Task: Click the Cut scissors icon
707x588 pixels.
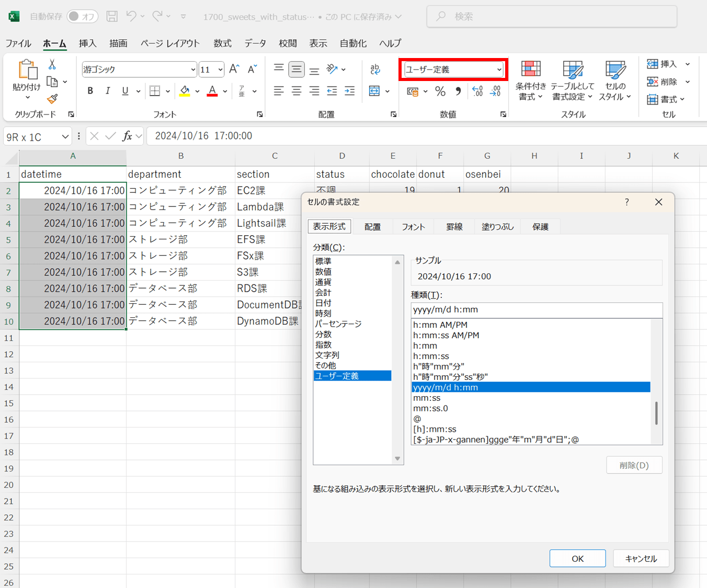Action: 52,64
